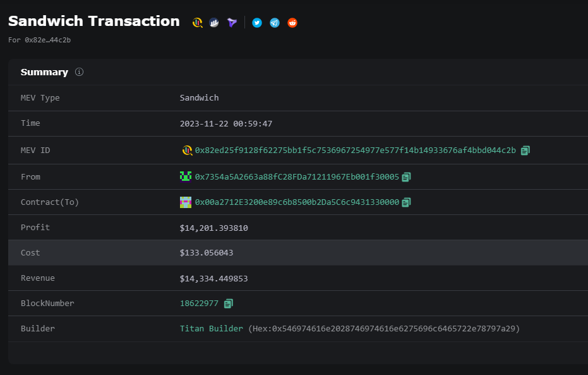
Task: Open block number 18622977 link
Action: pos(199,304)
